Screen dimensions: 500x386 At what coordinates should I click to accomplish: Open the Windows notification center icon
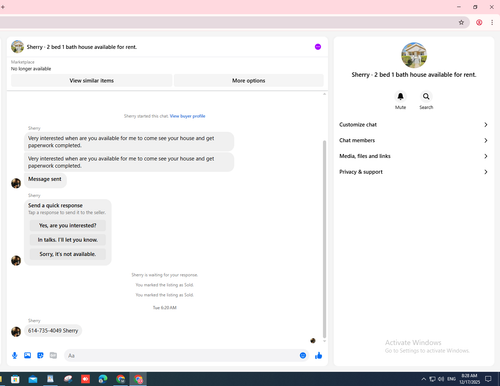pyautogui.click(x=488, y=379)
